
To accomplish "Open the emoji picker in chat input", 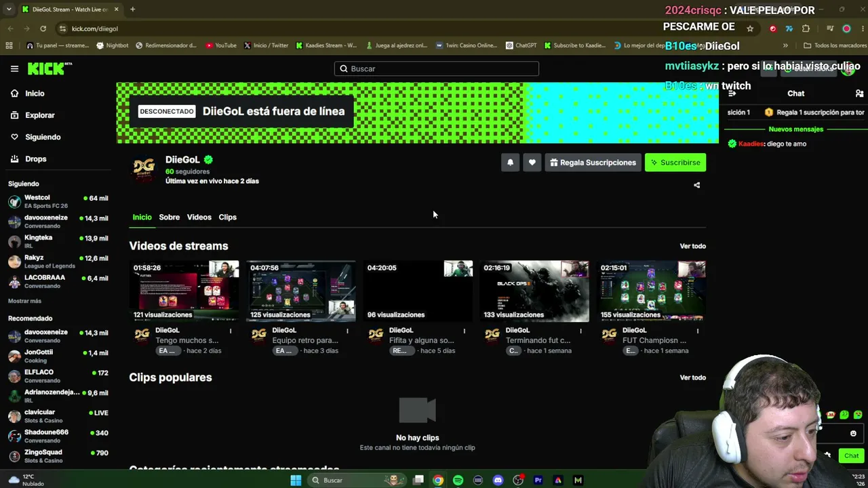I will click(x=853, y=434).
